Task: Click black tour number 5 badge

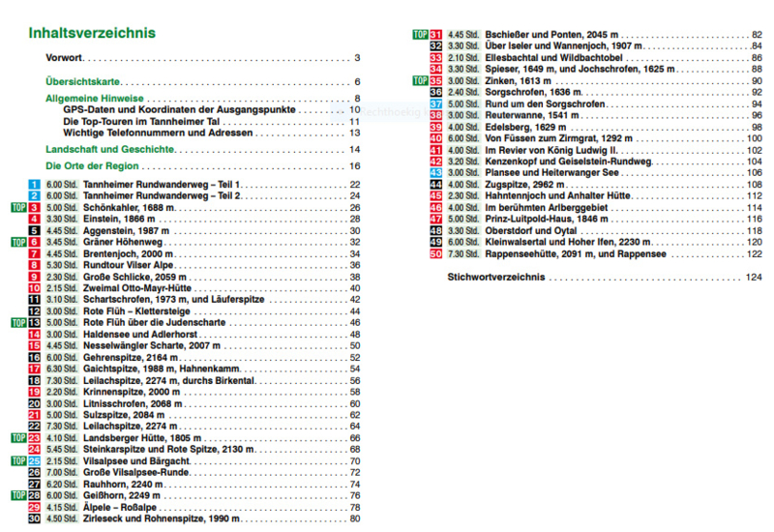Action: (34, 230)
